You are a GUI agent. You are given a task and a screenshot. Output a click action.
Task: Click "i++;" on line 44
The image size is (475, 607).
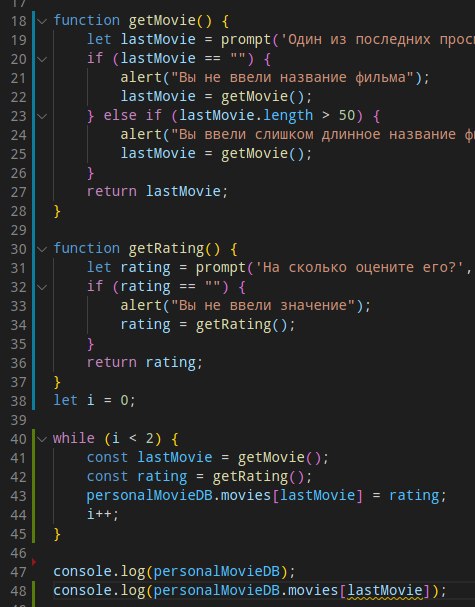click(x=103, y=514)
